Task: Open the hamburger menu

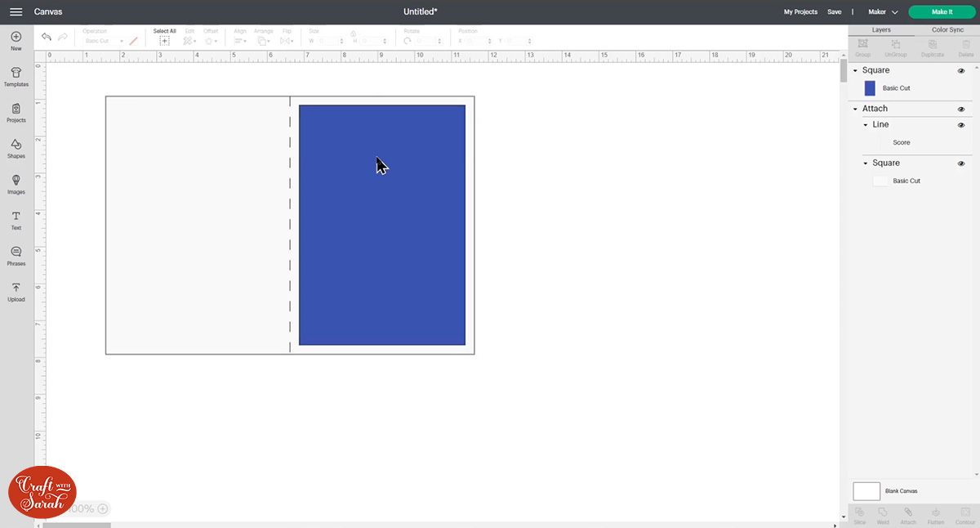Action: (x=16, y=12)
